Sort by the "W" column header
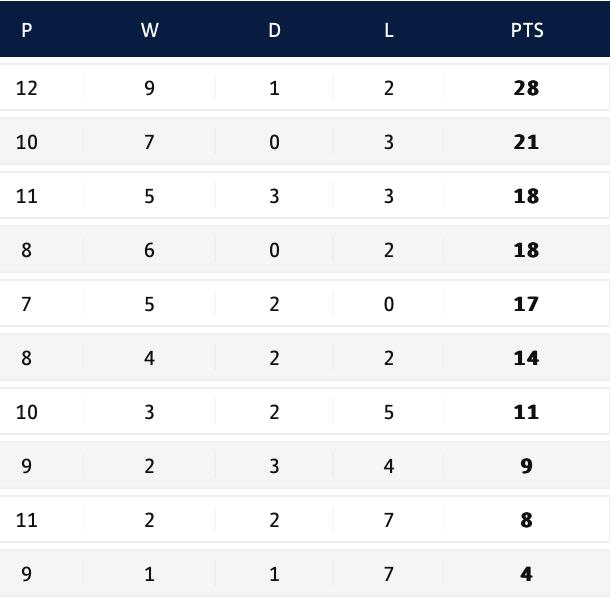 point(149,30)
